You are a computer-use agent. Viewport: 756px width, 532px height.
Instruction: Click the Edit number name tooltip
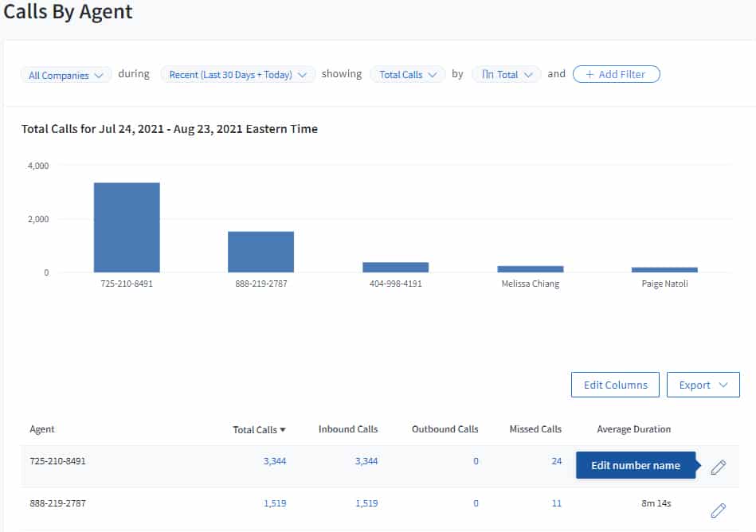(636, 465)
